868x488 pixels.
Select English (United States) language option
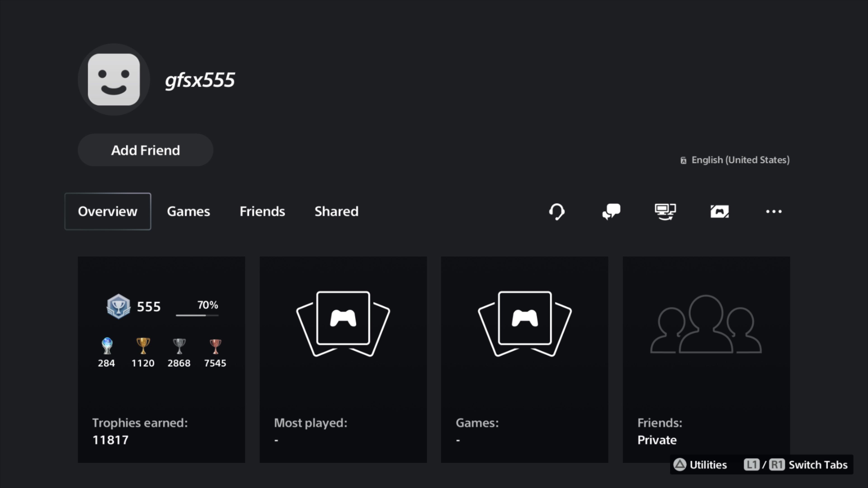pyautogui.click(x=735, y=160)
